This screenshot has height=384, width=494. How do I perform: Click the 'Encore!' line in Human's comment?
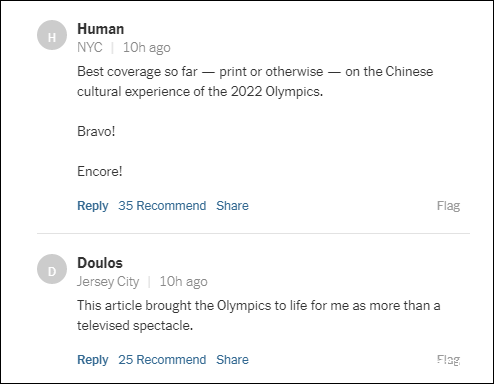pyautogui.click(x=100, y=171)
